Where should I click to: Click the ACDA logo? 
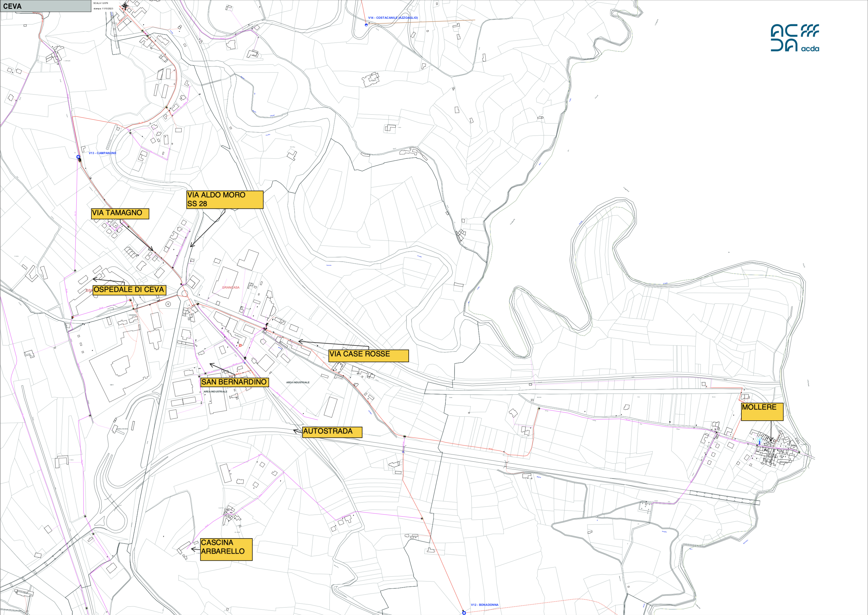(x=795, y=38)
